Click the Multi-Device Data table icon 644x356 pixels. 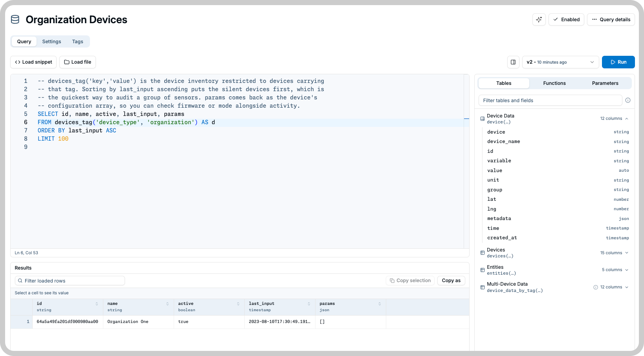tap(483, 287)
